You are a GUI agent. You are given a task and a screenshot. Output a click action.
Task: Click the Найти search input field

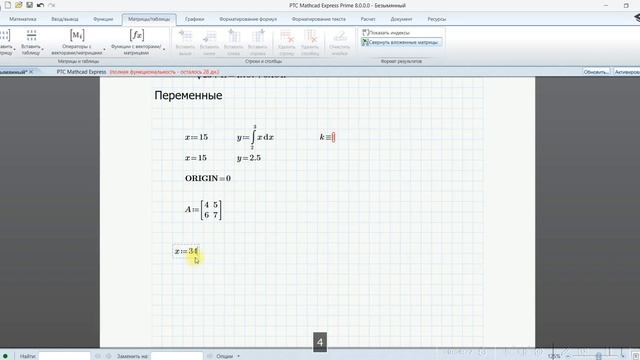[x=64, y=356]
